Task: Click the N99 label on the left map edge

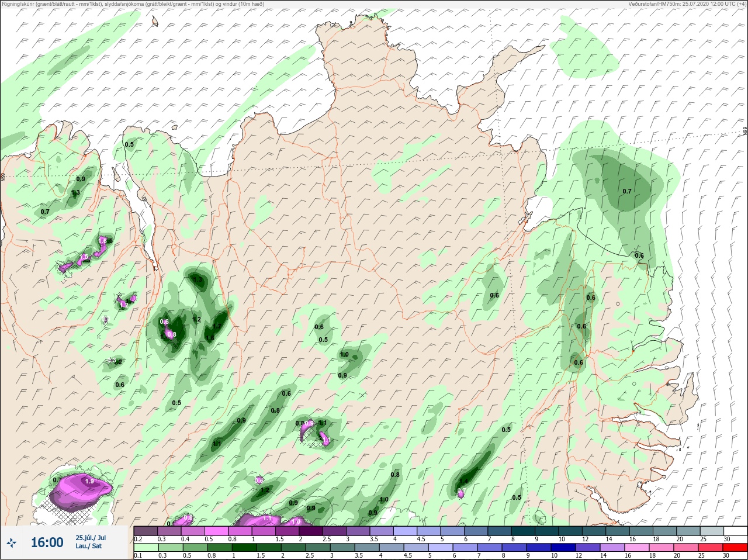Action: (x=3, y=176)
